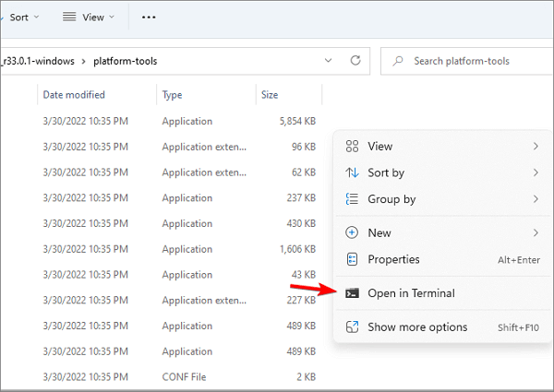Click the Properties icon in context menu
554x392 pixels.
pos(352,259)
